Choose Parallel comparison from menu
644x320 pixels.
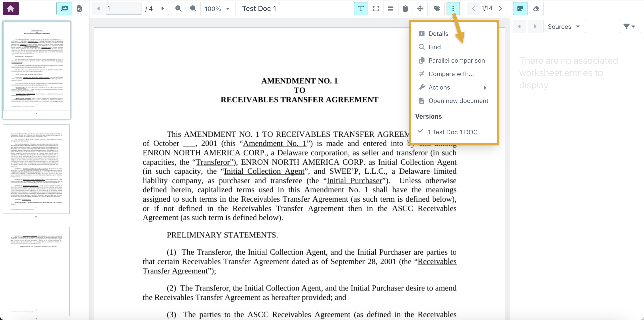[x=456, y=61]
